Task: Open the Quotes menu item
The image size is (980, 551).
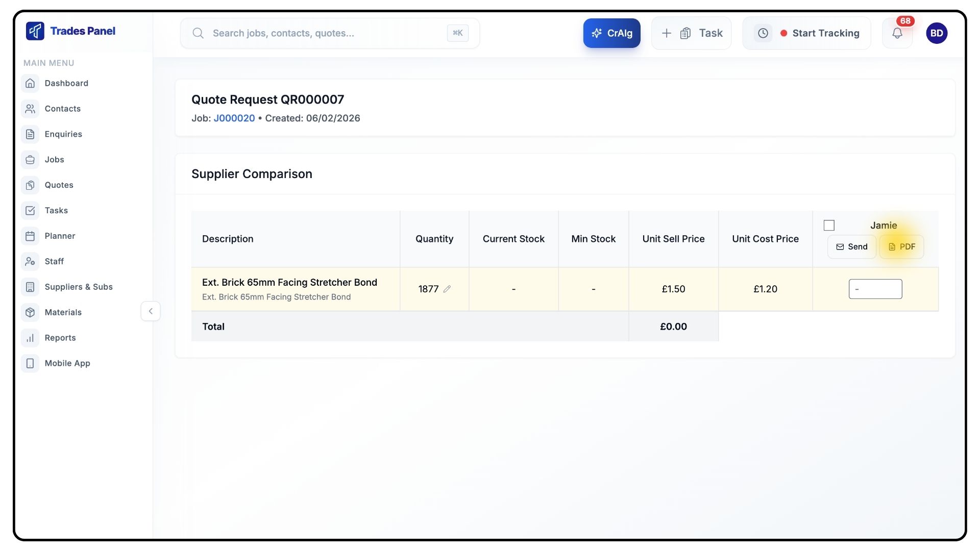Action: click(59, 185)
